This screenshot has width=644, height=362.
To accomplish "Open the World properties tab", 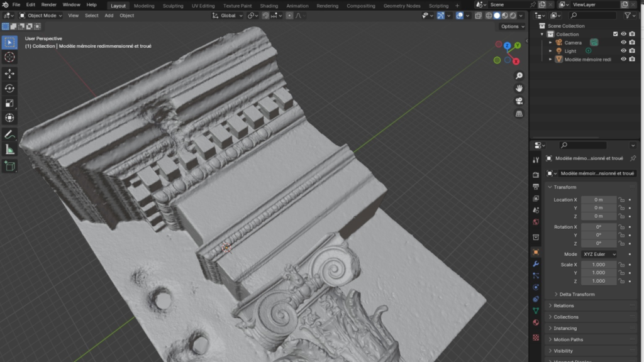I will (x=536, y=222).
